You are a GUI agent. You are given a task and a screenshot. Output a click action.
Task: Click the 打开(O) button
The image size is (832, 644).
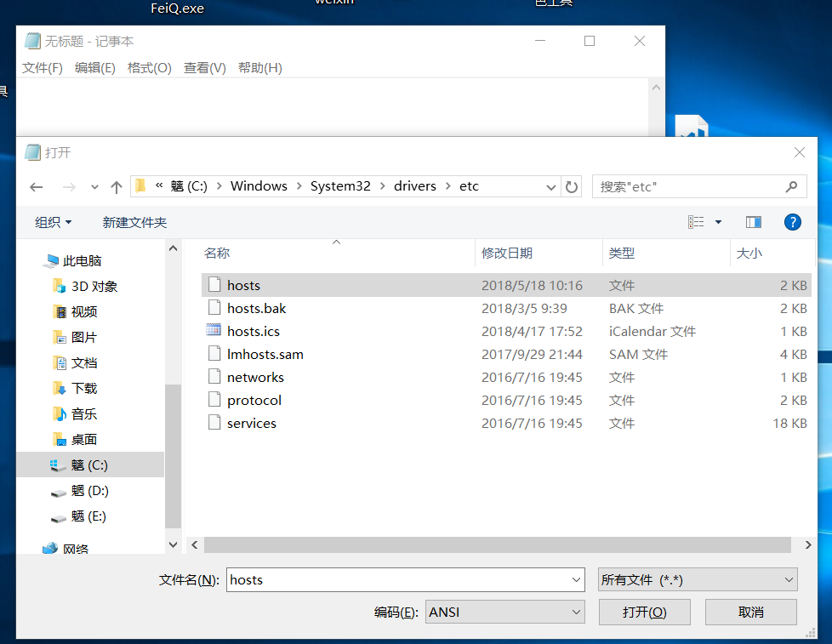[645, 613]
